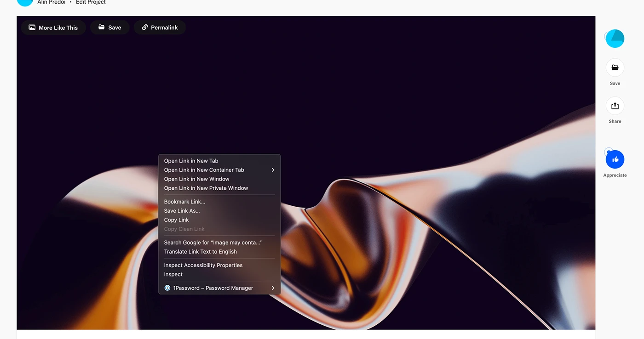Select Open Link in New Private Window

coord(206,188)
